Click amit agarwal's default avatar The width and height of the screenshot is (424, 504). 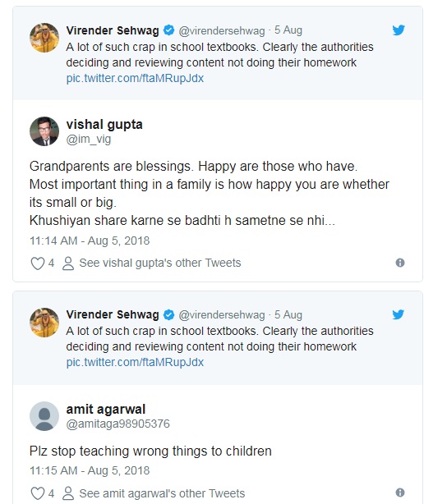click(x=44, y=416)
